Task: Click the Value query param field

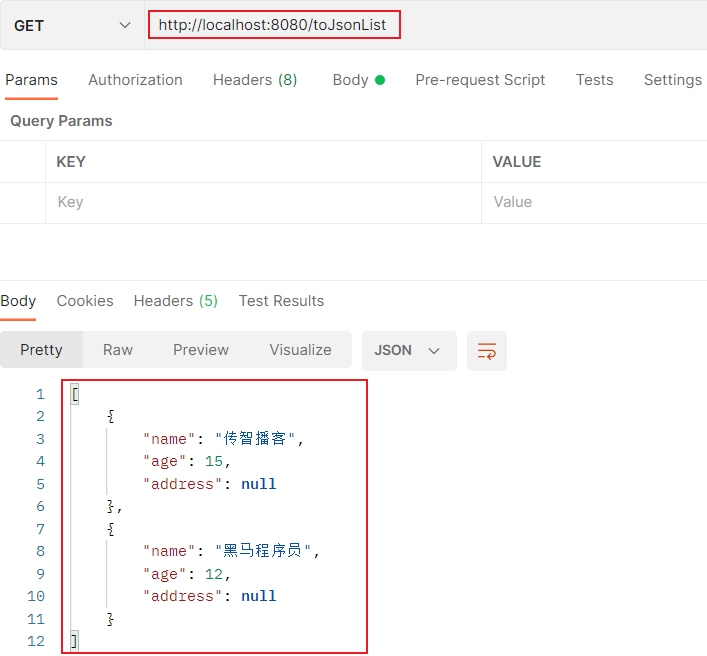Action: point(594,202)
